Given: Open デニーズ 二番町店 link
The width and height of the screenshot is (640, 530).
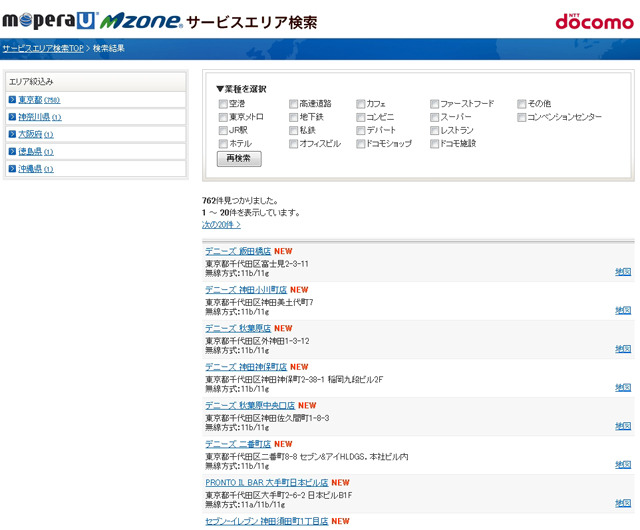Looking at the screenshot, I should click(238, 444).
